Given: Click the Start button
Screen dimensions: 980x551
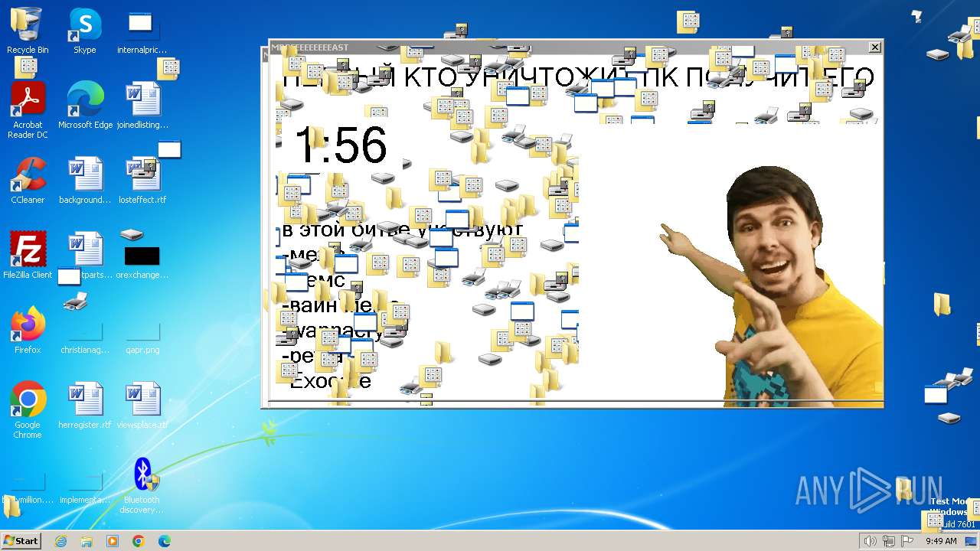Looking at the screenshot, I should pyautogui.click(x=21, y=541).
